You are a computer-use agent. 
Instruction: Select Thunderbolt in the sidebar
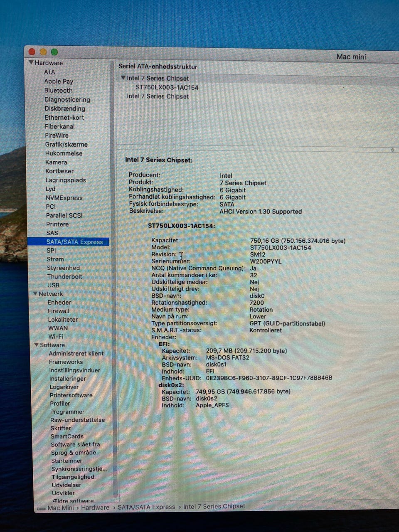coord(64,276)
